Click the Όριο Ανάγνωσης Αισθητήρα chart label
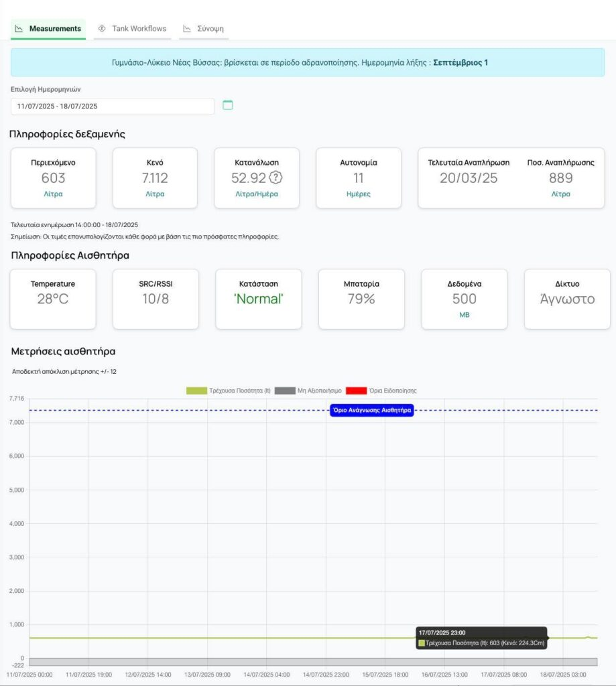The image size is (616, 686). click(372, 411)
